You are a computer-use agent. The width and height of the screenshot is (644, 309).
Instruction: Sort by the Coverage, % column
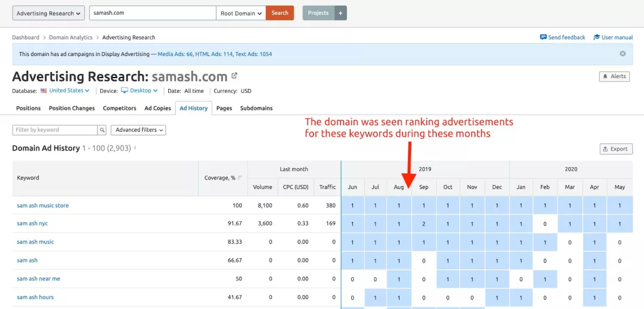click(223, 178)
